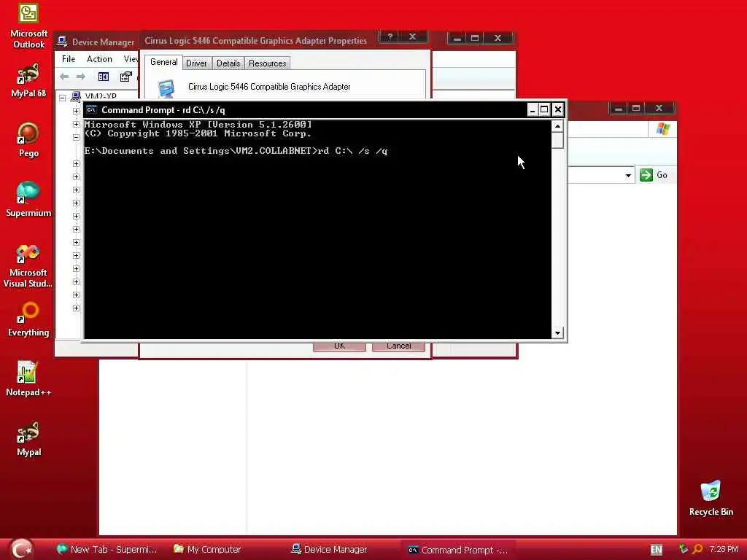Expand the second device category under VM2-XP
Viewport: 747px width, 560px height.
[76, 124]
